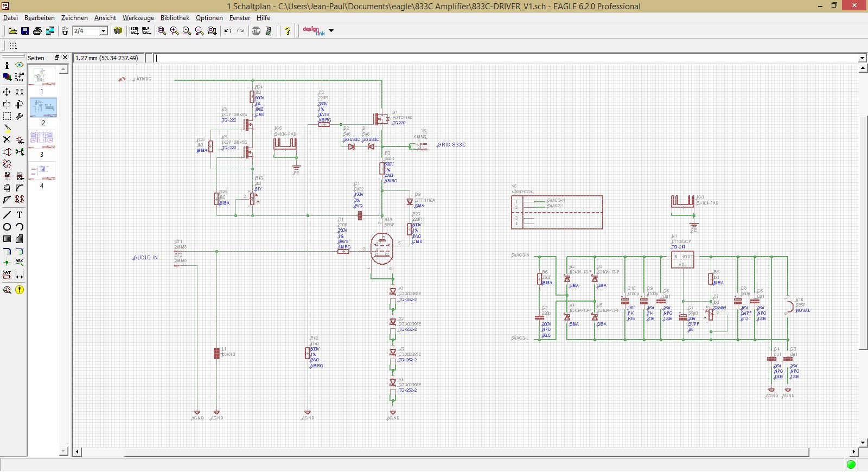
Task: Click the AUDIO-IN label in schematic
Action: pos(145,258)
